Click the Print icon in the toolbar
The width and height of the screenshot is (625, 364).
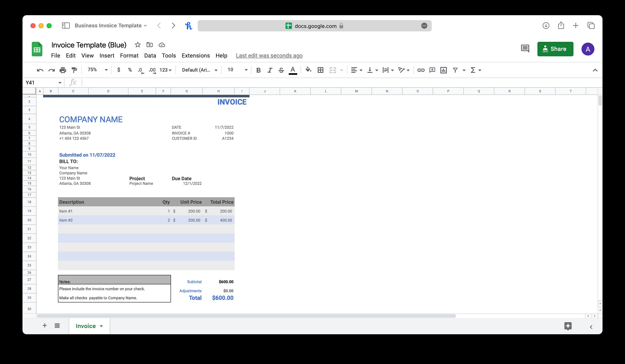(63, 70)
